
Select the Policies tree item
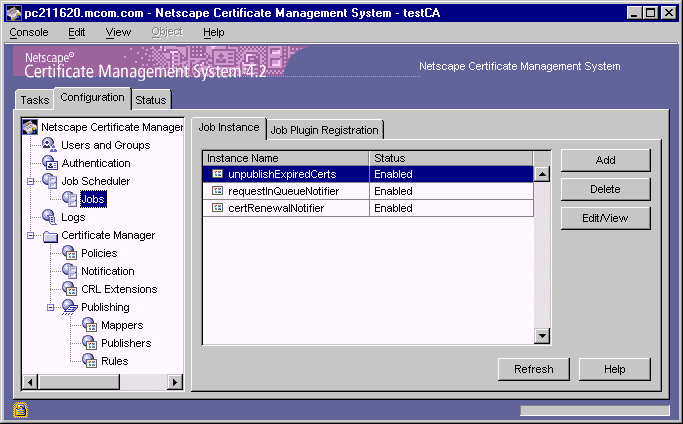(x=99, y=253)
